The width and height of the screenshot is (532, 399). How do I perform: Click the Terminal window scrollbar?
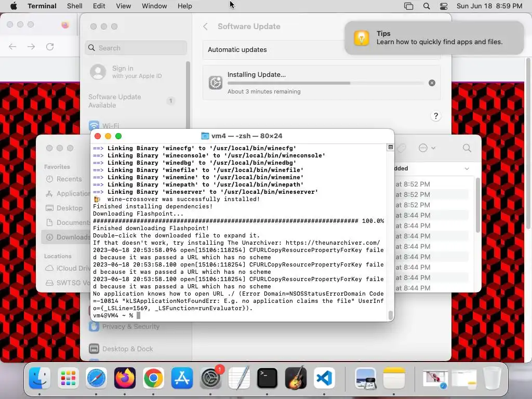[x=391, y=315]
